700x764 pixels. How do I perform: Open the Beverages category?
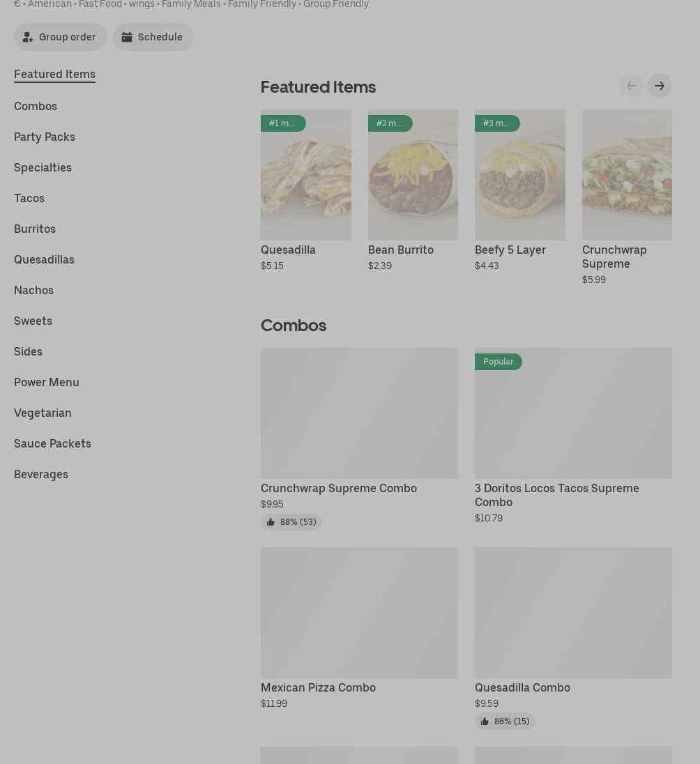pos(41,474)
